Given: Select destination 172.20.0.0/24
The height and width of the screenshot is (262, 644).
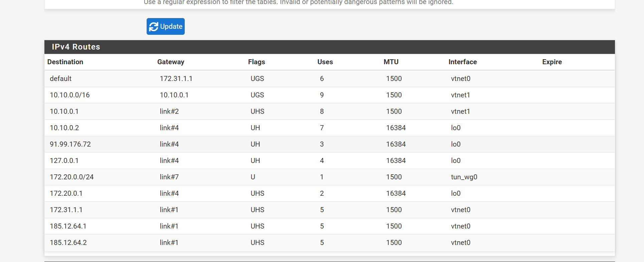Looking at the screenshot, I should pos(72,177).
